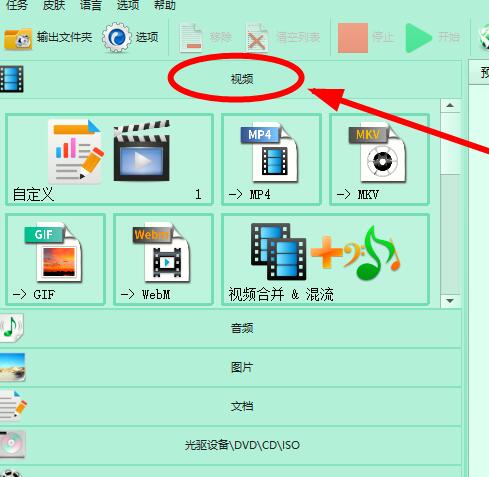Click the 开始 toolbar label
This screenshot has height=477, width=489.
pos(449,37)
